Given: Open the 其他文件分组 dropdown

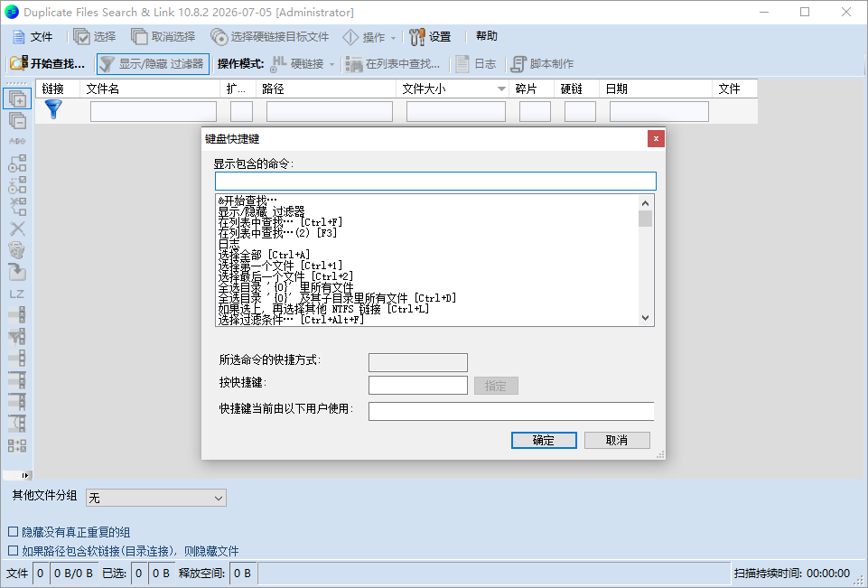Looking at the screenshot, I should pyautogui.click(x=156, y=498).
